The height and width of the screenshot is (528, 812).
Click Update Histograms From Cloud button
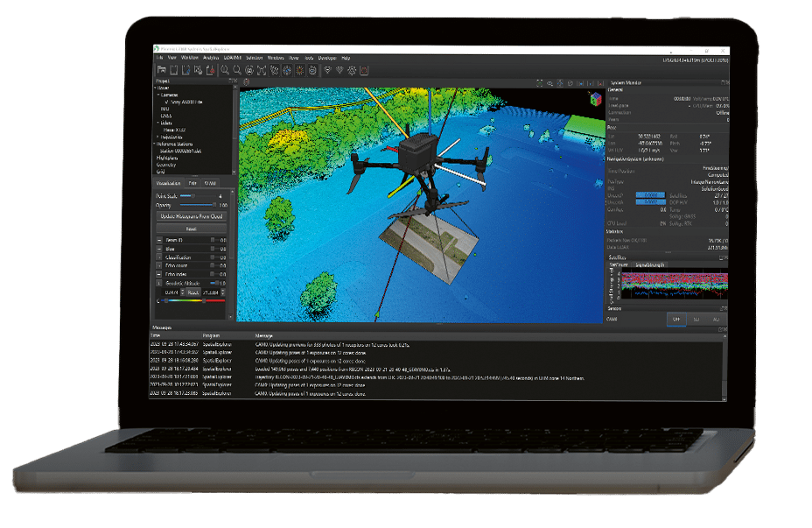coord(191,215)
